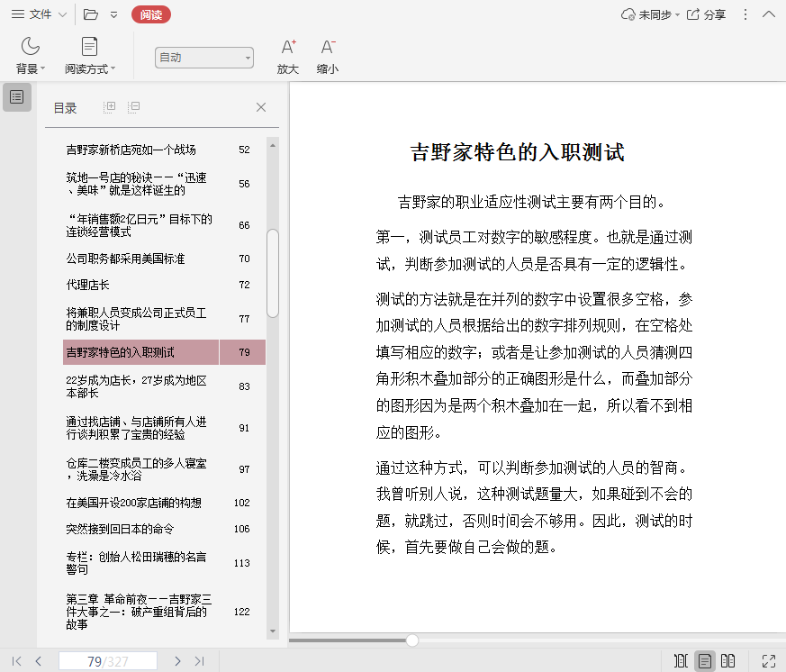Click page number 122 in outline

241,612
